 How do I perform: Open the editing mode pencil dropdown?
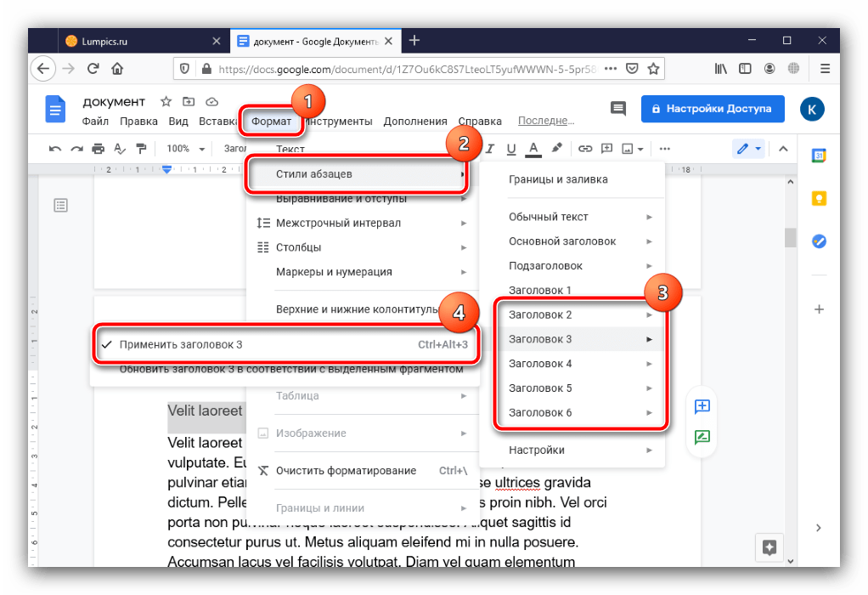(x=748, y=149)
